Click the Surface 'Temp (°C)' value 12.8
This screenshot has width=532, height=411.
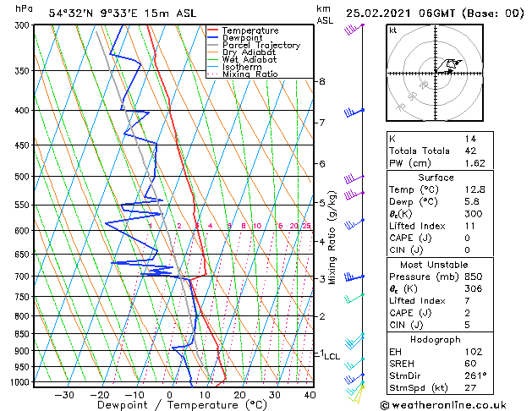click(x=475, y=189)
